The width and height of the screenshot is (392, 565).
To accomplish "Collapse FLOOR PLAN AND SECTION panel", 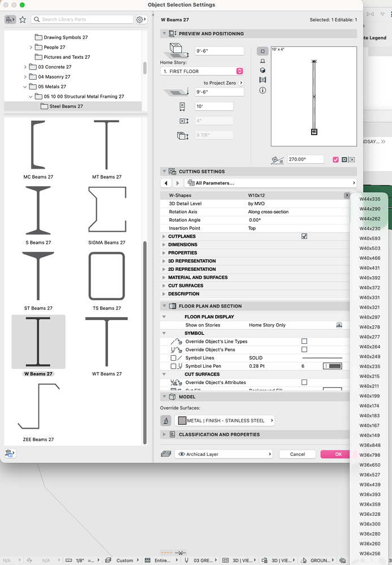I will pos(164,306).
